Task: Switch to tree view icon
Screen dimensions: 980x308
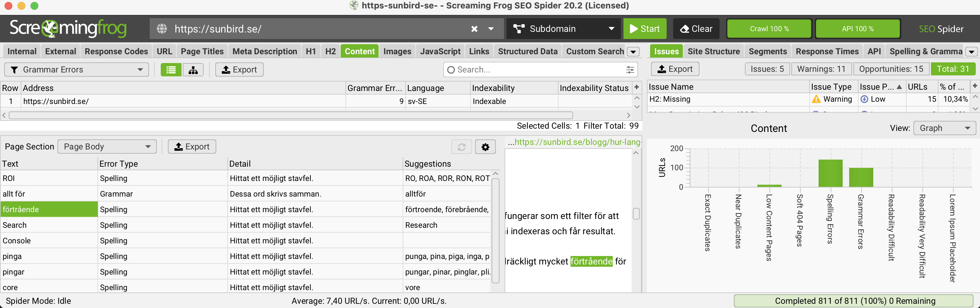Action: pyautogui.click(x=193, y=70)
